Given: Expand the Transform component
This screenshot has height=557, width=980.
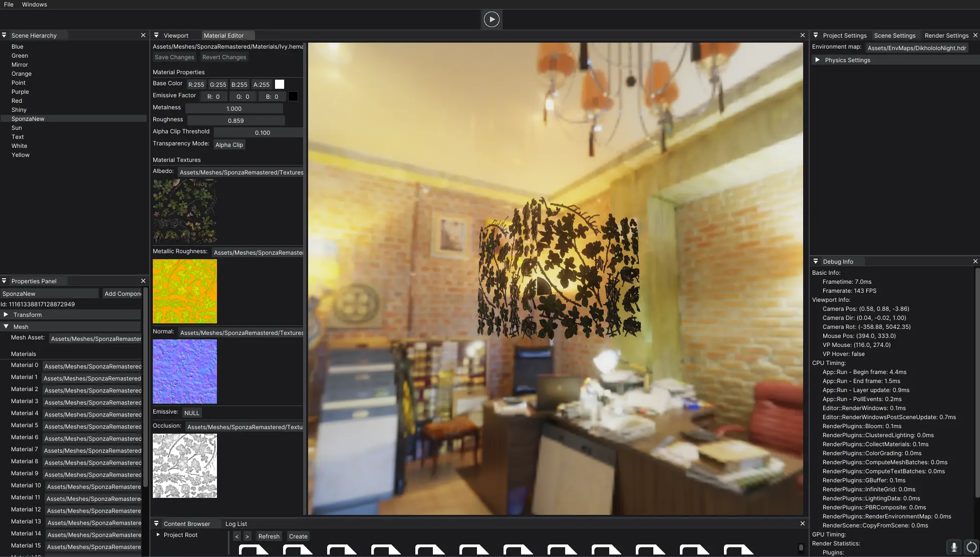Looking at the screenshot, I should point(6,315).
